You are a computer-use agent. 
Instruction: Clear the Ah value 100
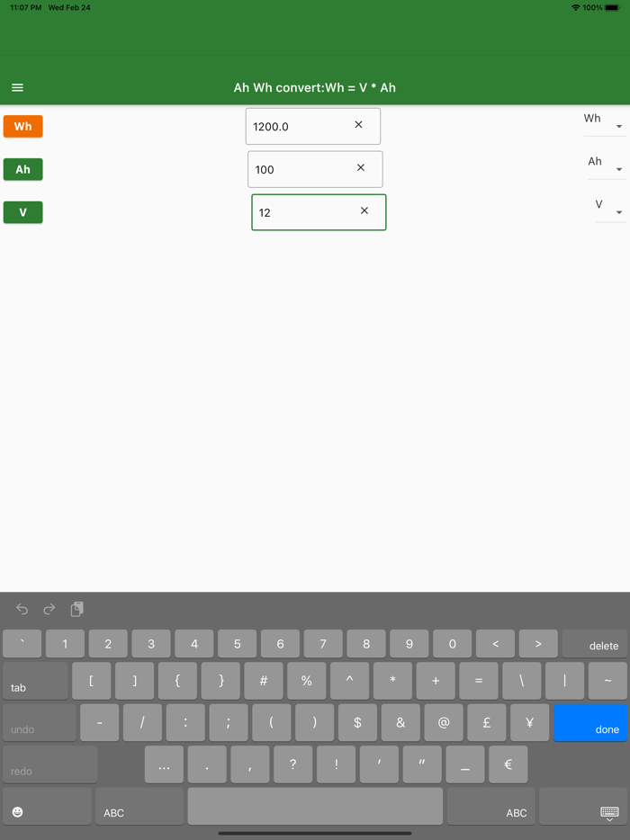tap(361, 167)
